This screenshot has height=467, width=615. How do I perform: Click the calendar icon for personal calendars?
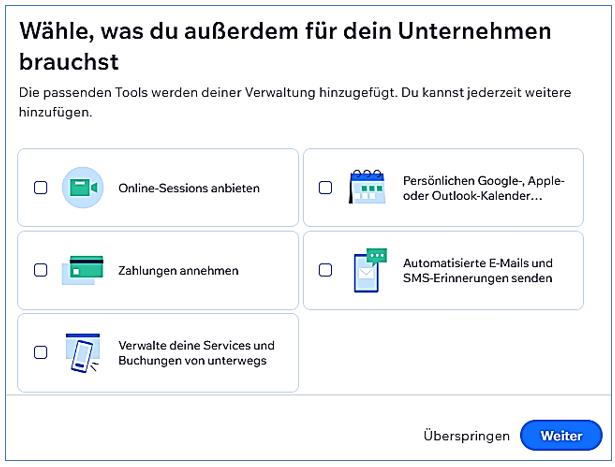pyautogui.click(x=366, y=187)
